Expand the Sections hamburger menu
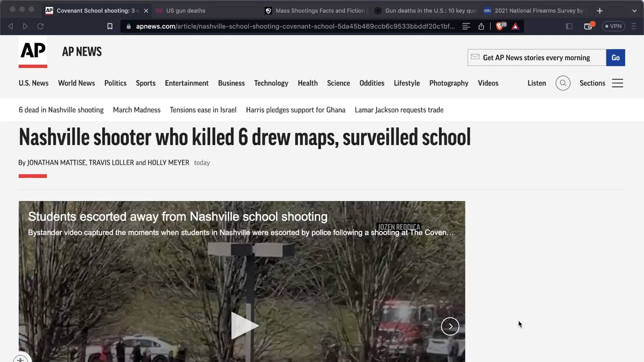Image resolution: width=644 pixels, height=362 pixels. [x=617, y=83]
